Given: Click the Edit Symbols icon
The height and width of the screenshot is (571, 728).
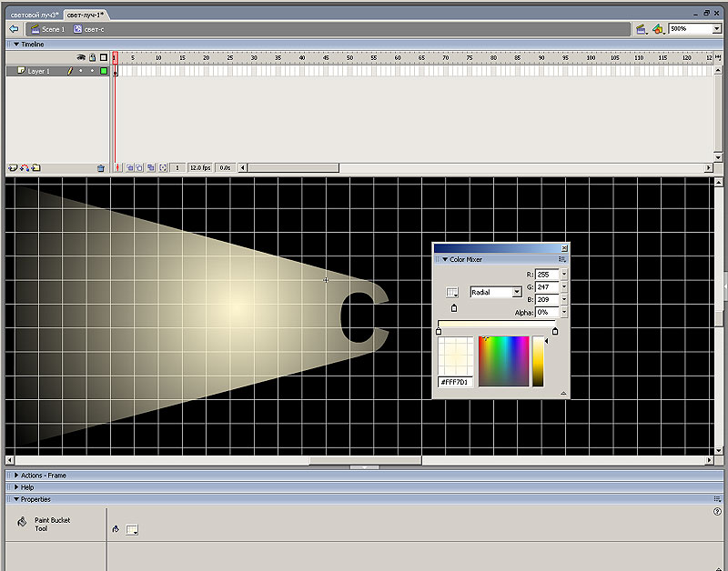Looking at the screenshot, I should click(658, 29).
